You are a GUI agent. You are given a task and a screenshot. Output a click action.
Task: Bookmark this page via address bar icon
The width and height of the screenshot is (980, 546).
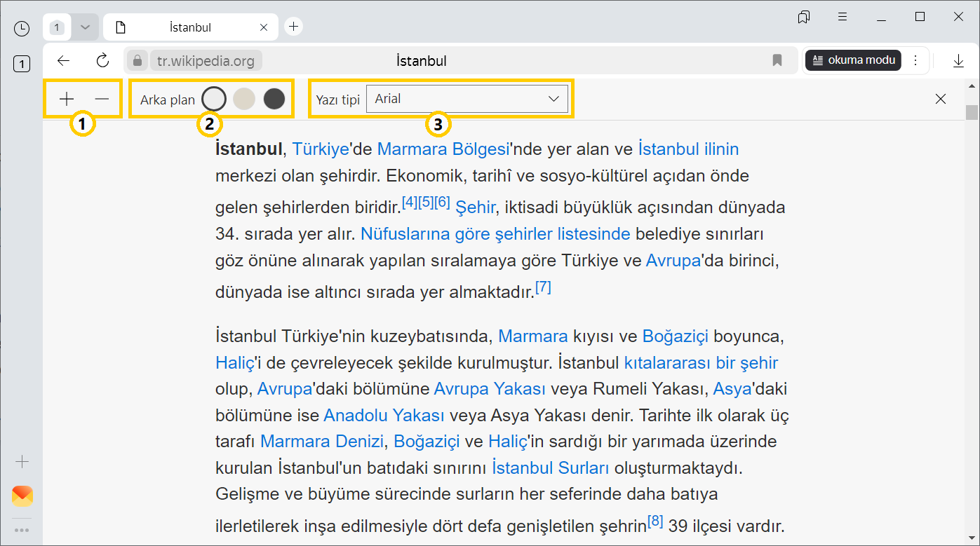pyautogui.click(x=777, y=61)
